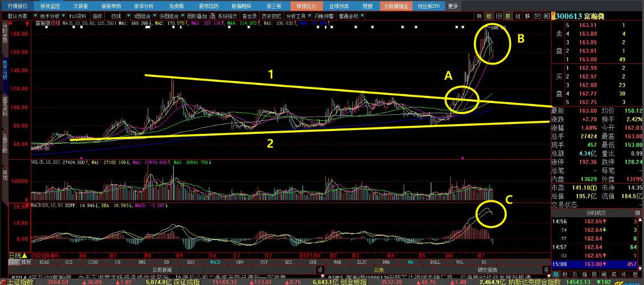Click the 设 button beside 公司新闻
644x285 pixels.
[x=320, y=270]
